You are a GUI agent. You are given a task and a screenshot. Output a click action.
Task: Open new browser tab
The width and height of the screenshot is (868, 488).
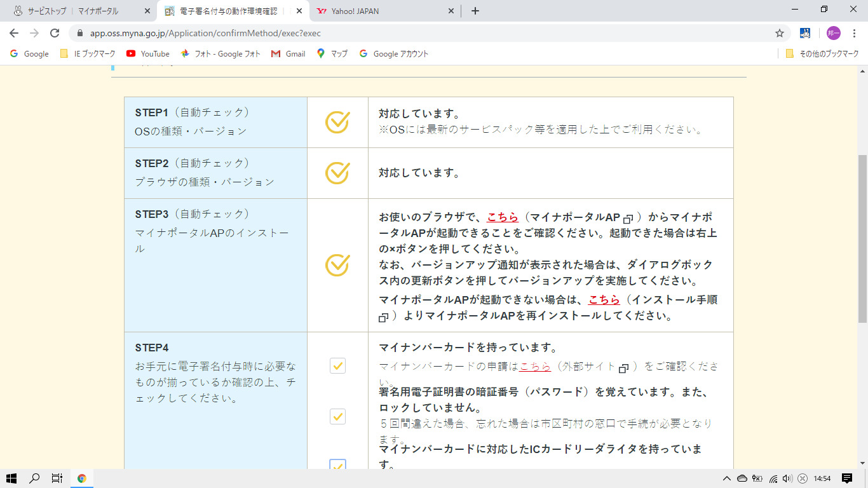point(475,11)
